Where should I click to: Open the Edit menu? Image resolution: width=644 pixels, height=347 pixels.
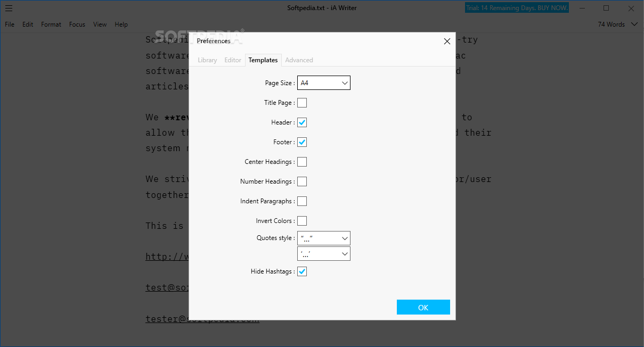(28, 24)
